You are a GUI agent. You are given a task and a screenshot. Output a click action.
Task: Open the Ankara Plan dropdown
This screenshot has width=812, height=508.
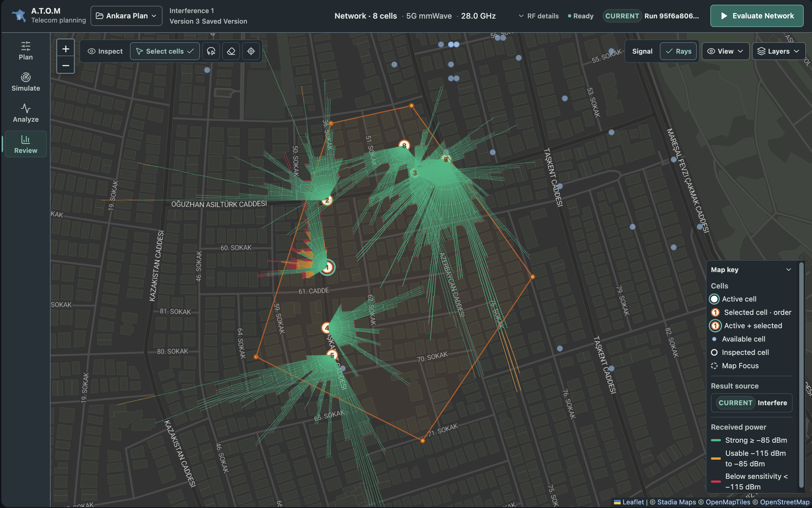pyautogui.click(x=127, y=16)
